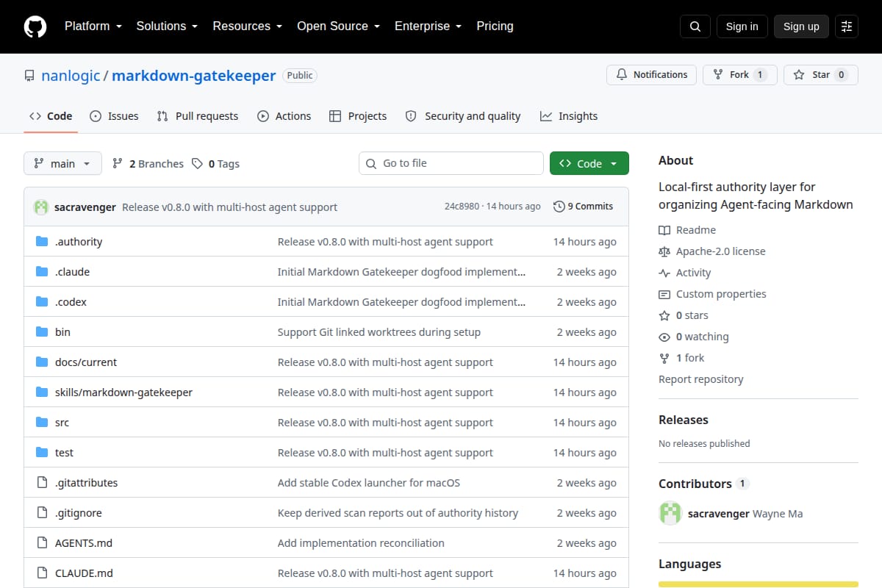Click the .codex folder icon

coord(42,302)
